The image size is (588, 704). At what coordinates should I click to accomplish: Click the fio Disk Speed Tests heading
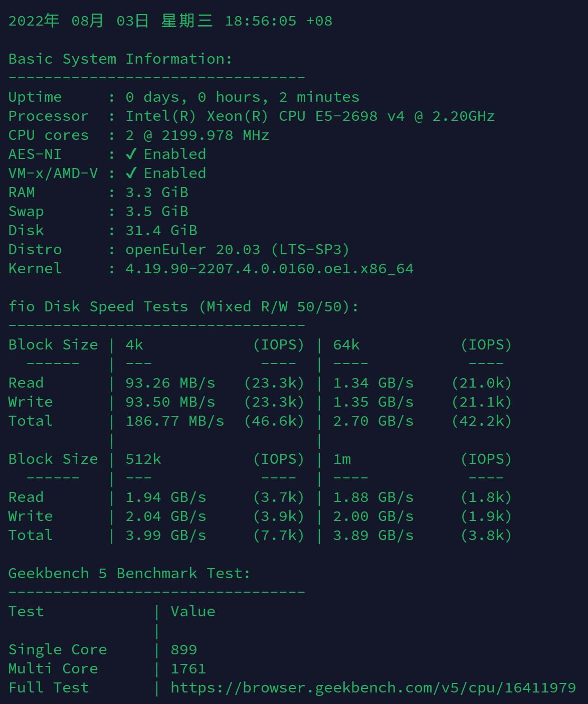pyautogui.click(x=183, y=307)
